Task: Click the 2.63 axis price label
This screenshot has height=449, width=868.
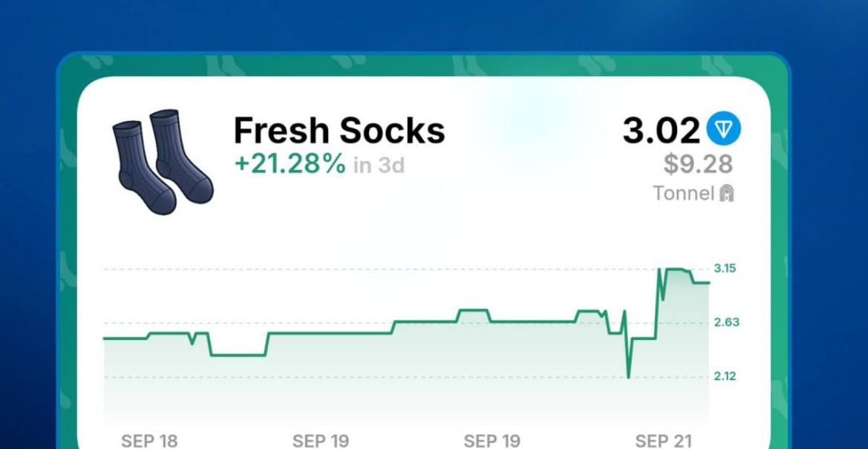Action: pyautogui.click(x=726, y=322)
